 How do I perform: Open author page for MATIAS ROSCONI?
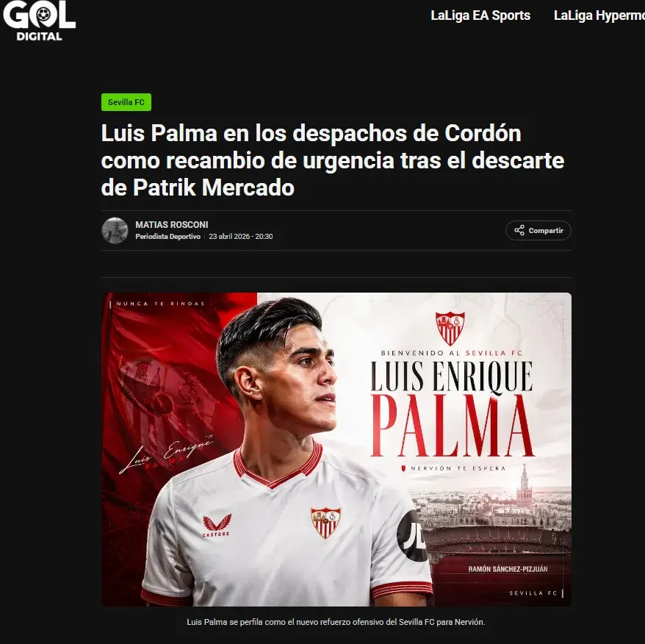171,224
